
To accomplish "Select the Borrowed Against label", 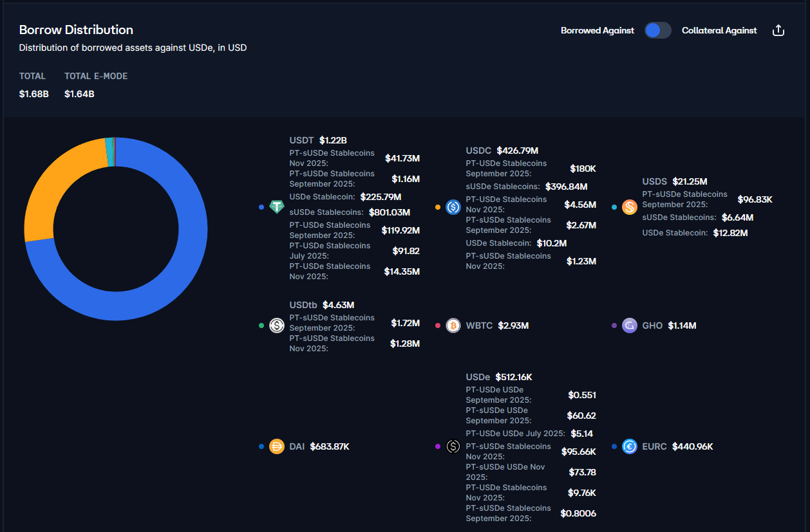I will click(x=598, y=30).
